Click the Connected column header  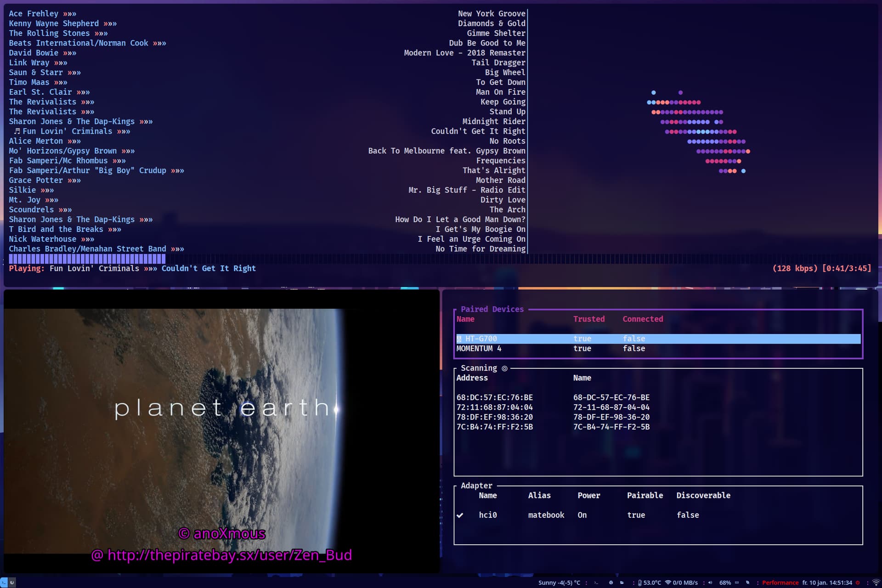pyautogui.click(x=643, y=319)
